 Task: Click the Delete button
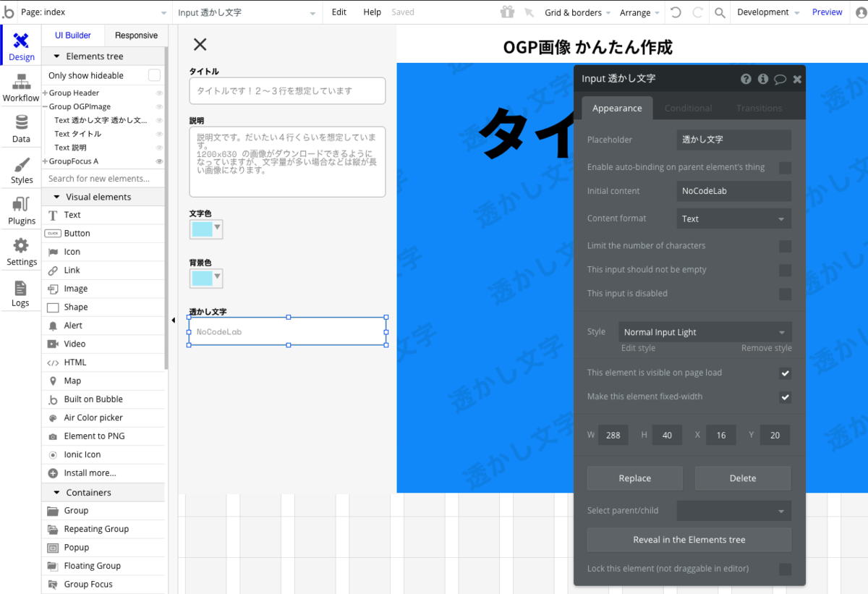pyautogui.click(x=743, y=478)
